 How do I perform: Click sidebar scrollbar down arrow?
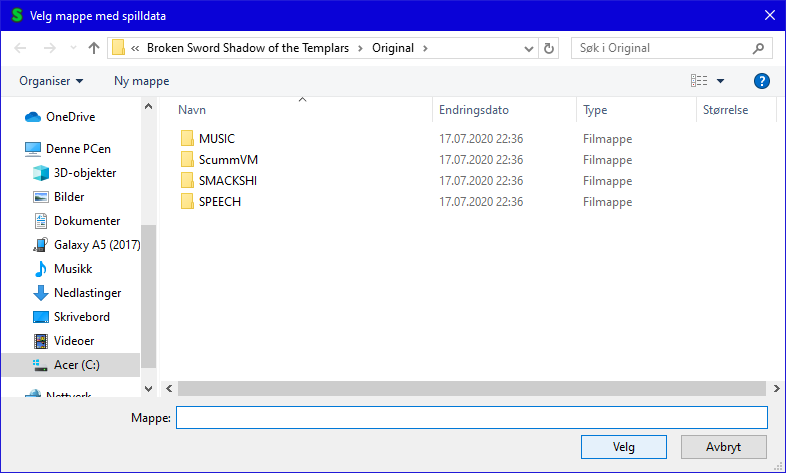pyautogui.click(x=148, y=389)
